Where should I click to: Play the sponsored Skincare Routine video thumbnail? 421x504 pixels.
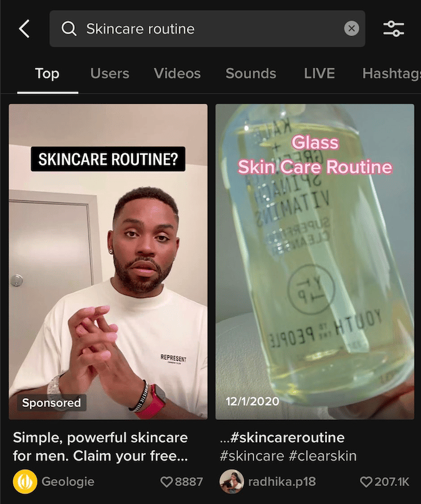(x=108, y=261)
